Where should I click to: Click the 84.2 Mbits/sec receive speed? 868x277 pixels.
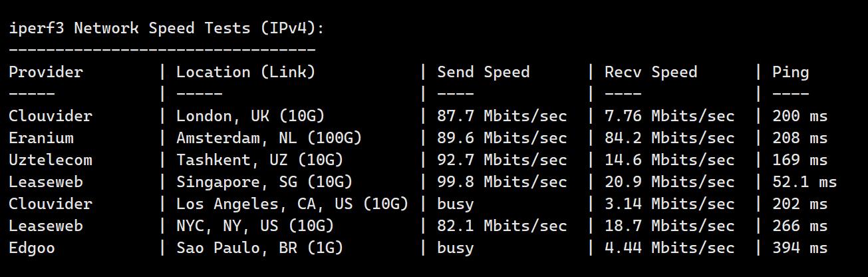[669, 138]
